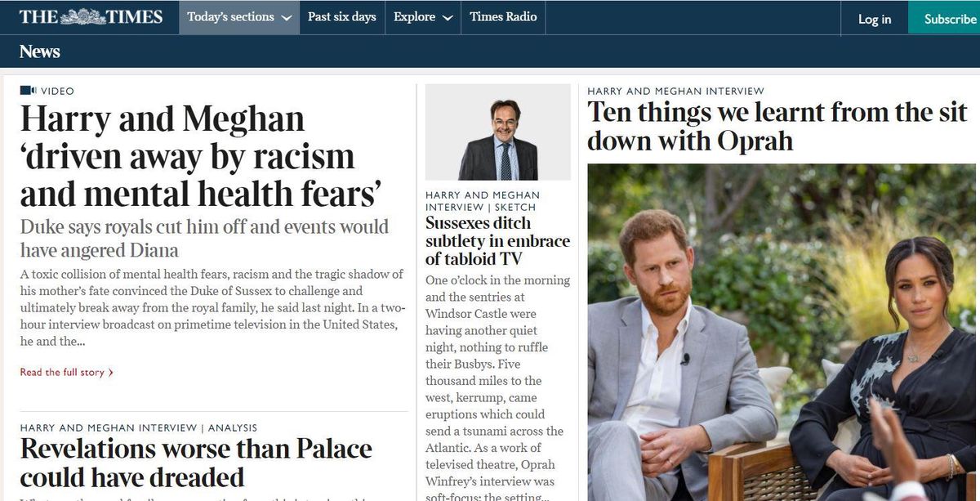Open Times Radio

coord(503,17)
